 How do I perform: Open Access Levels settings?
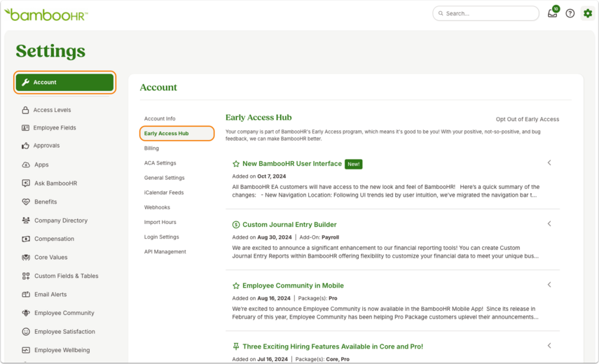pyautogui.click(x=52, y=110)
